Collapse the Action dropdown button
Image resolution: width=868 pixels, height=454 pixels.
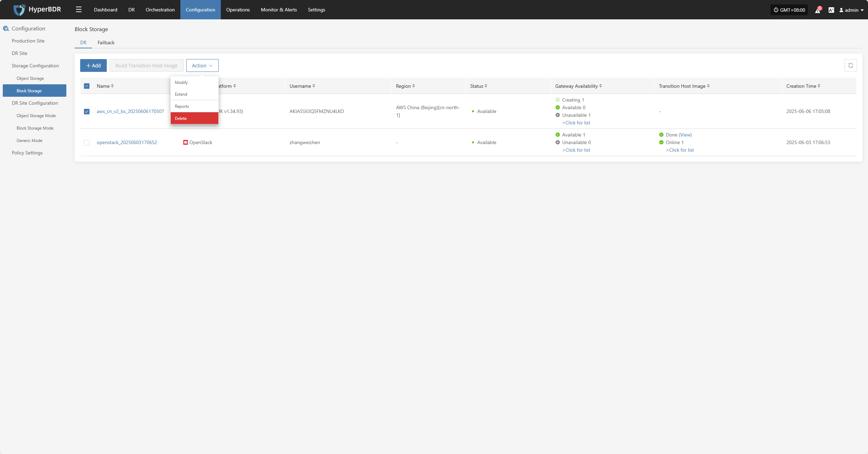(x=202, y=66)
